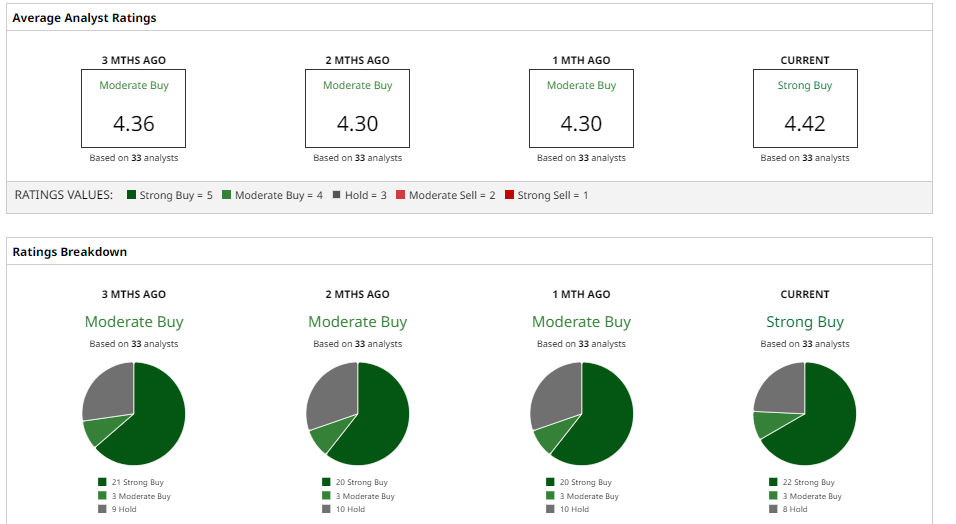Click the 1 MTH AGO pie chart
Image resolution: width=956 pixels, height=524 pixels.
pos(581,414)
